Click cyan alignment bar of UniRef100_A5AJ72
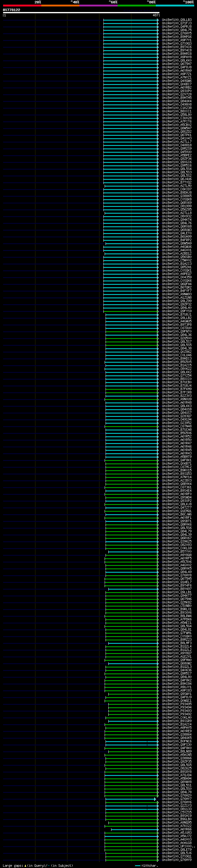The width and height of the screenshot is (197, 868). [x=132, y=836]
